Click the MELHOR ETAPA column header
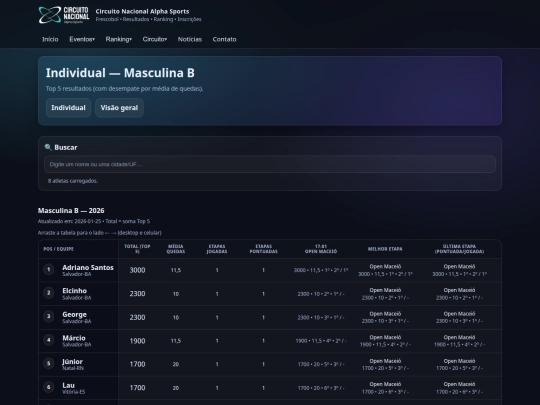Viewport: 540px width, 405px height. tap(385, 249)
